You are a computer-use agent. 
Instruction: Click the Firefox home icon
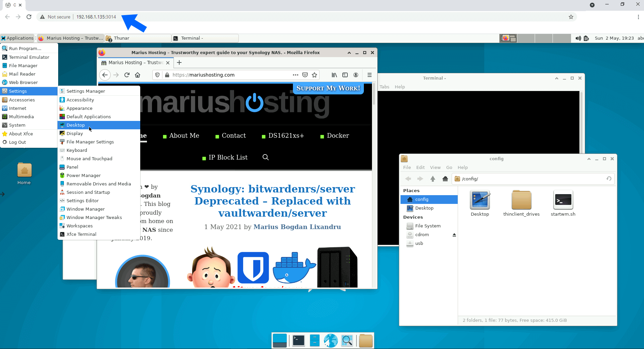pos(138,75)
